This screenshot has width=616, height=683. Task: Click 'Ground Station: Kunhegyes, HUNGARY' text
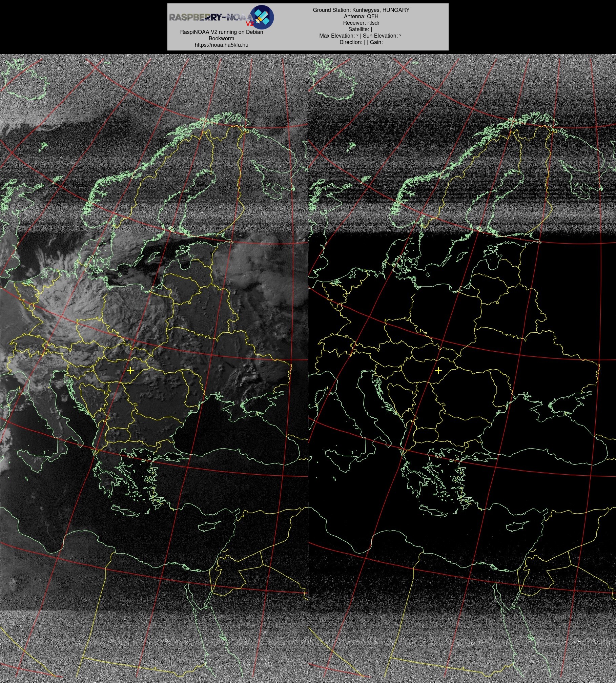click(x=361, y=10)
